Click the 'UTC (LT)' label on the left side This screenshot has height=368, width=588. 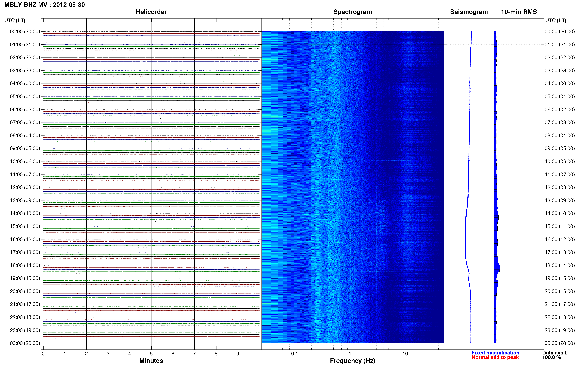tap(15, 20)
